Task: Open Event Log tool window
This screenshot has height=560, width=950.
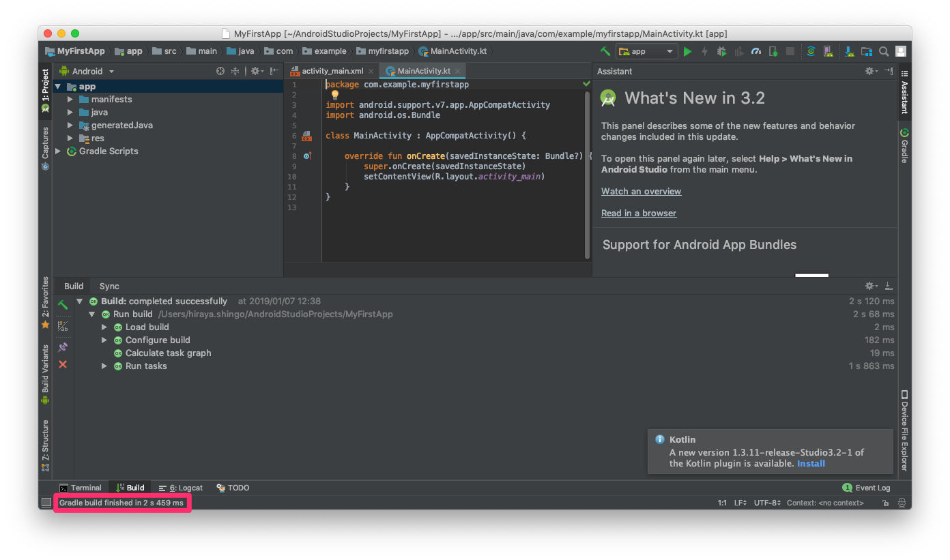Action: 866,488
